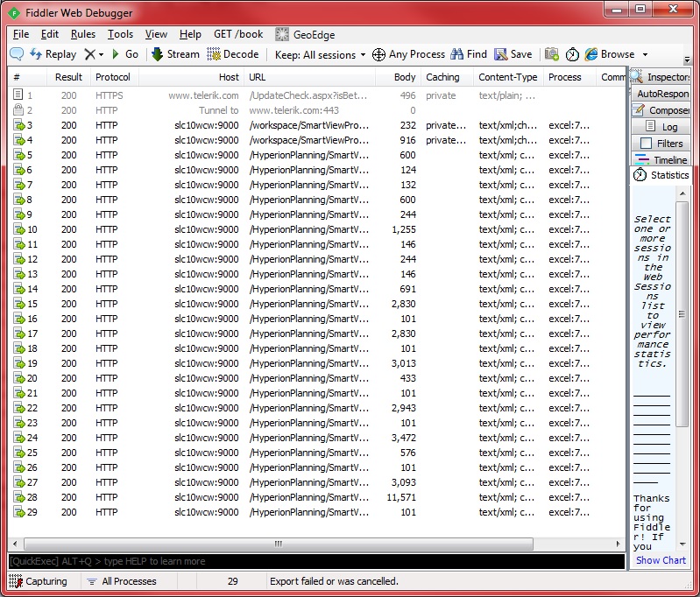Replay the selected sessions
This screenshot has height=597, width=700.
click(53, 54)
